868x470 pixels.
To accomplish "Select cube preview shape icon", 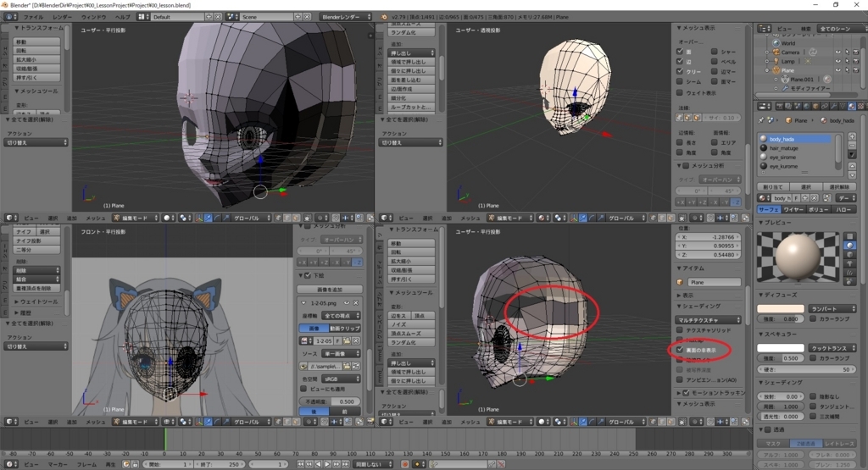I will (851, 257).
